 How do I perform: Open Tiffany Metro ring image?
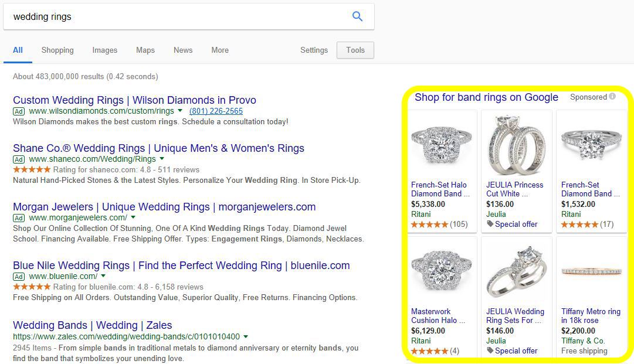coord(592,271)
